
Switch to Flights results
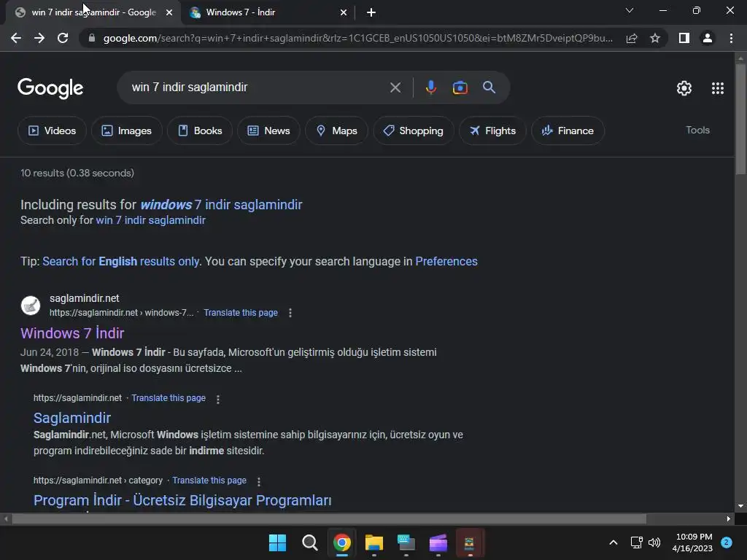(492, 131)
